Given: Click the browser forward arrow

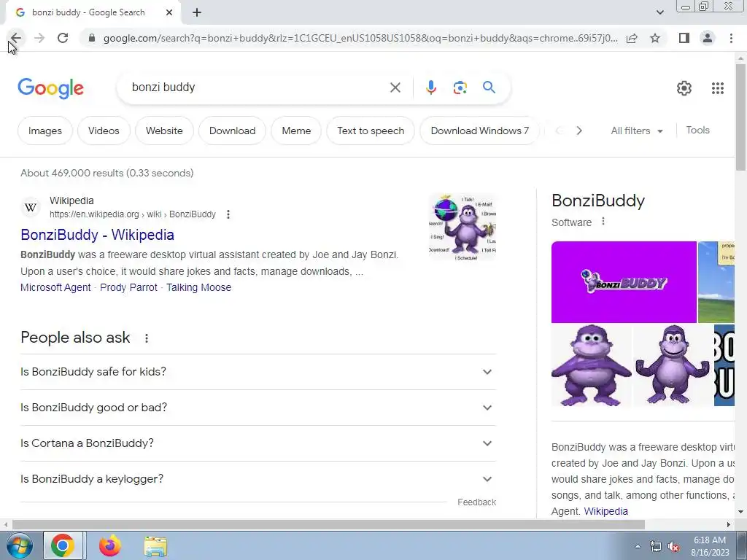Looking at the screenshot, I should 39,38.
